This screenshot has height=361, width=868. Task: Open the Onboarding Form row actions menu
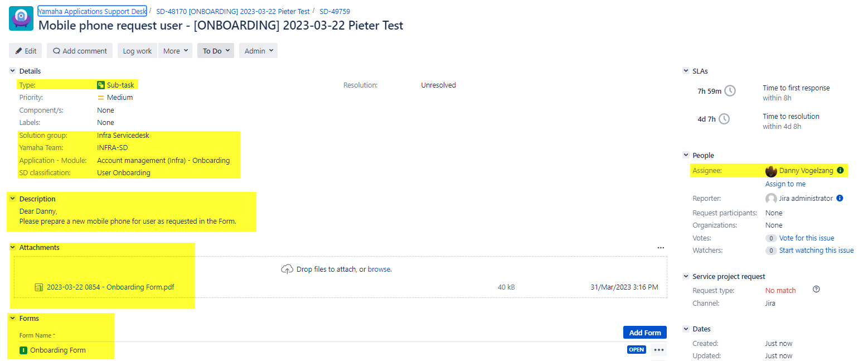(x=659, y=350)
